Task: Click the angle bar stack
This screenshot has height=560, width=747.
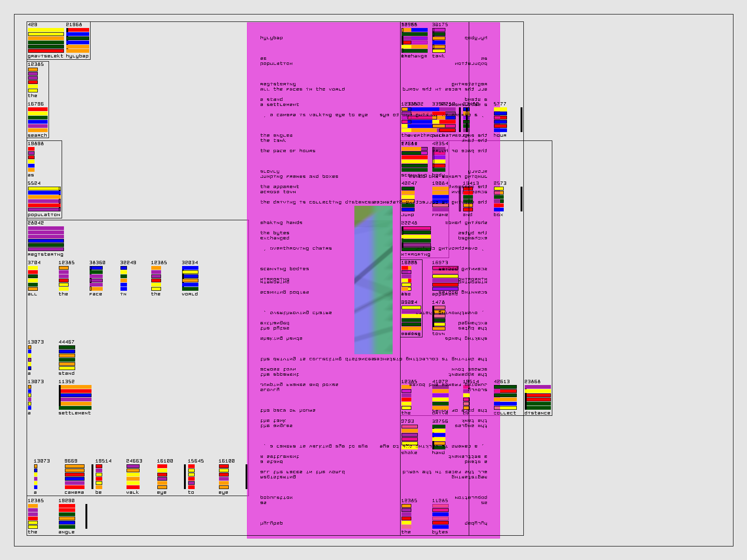Action: 67,516
